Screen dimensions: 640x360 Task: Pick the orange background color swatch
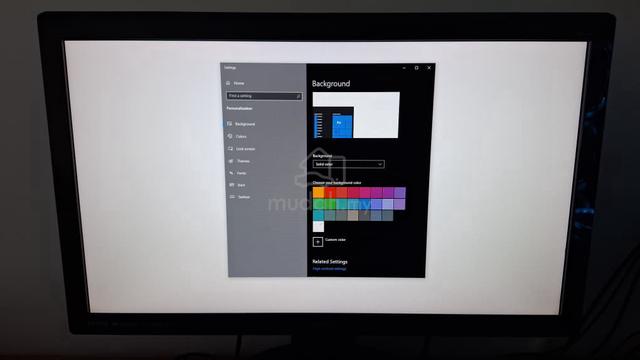[318, 192]
